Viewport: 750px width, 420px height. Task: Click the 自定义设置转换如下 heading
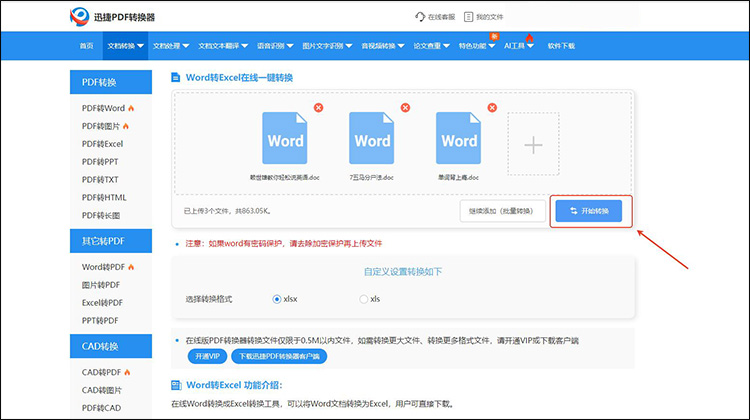tap(403, 272)
